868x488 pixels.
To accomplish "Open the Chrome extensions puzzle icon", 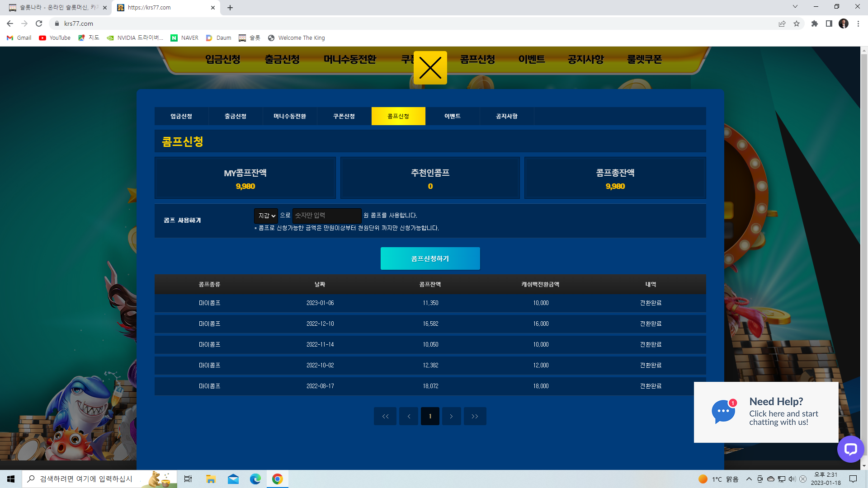I will click(x=815, y=23).
